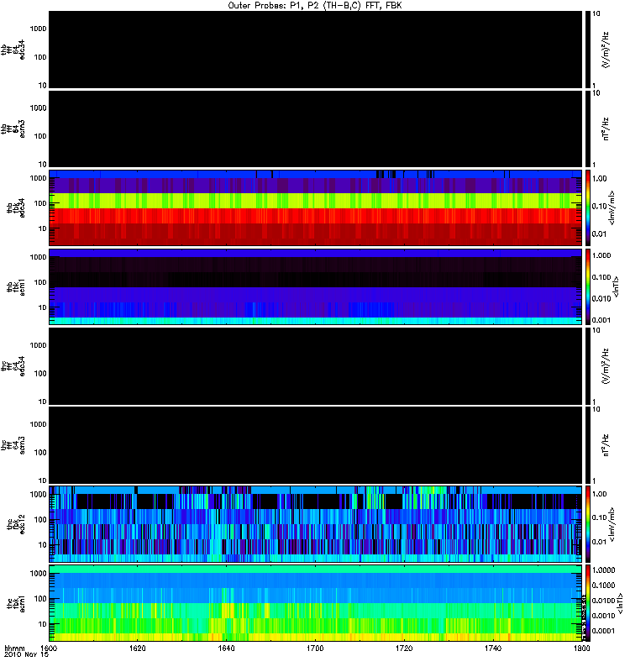Viewport: 630px width, 672px height.
Task: Click the <|mV/m|> unit label beside thb fbk edc34
Action: (x=612, y=207)
